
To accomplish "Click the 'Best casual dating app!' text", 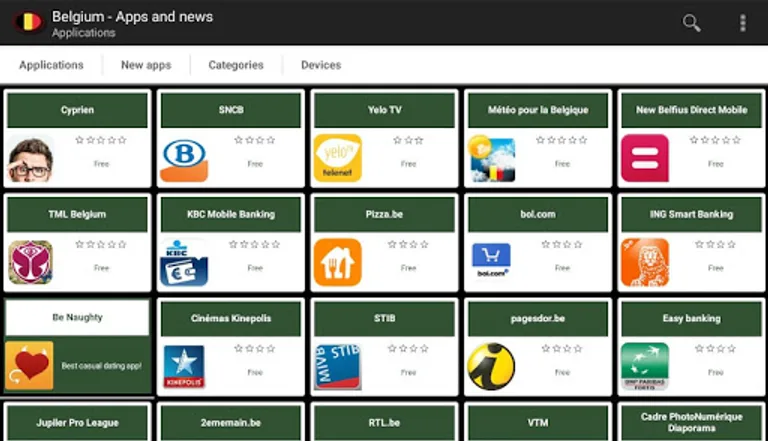I will [101, 366].
